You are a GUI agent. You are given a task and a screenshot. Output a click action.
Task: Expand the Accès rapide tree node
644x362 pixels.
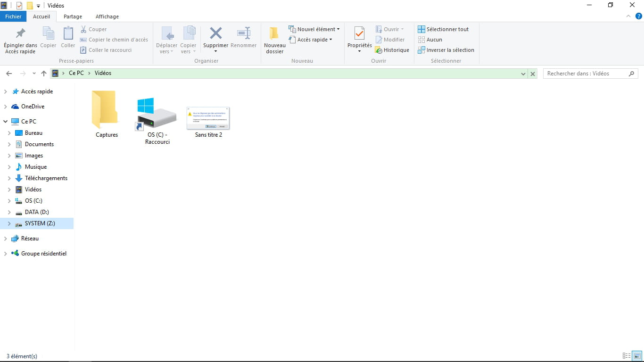click(x=6, y=91)
